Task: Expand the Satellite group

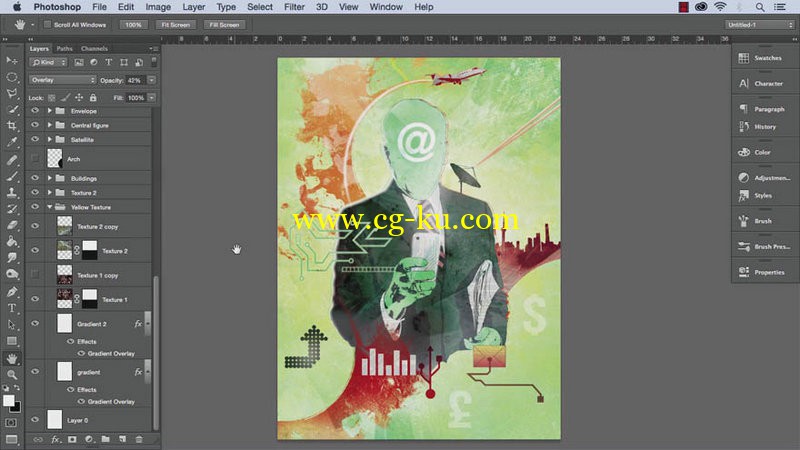Action: click(x=49, y=139)
